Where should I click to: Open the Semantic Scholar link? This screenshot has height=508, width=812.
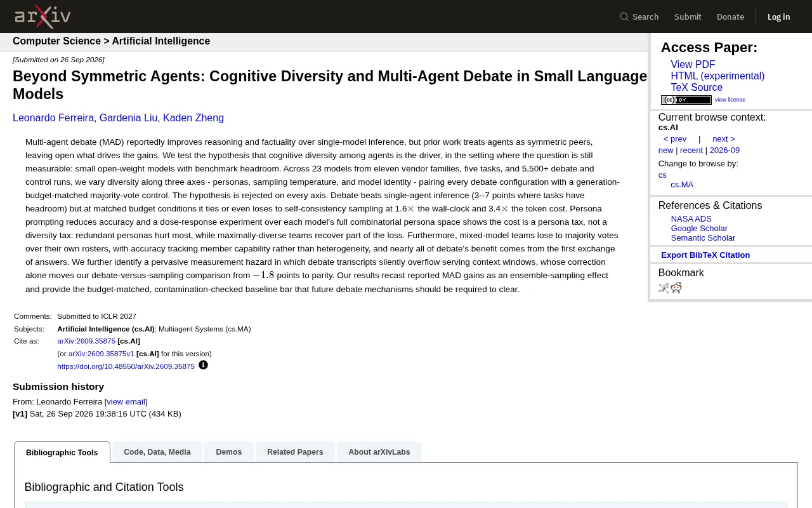(703, 238)
